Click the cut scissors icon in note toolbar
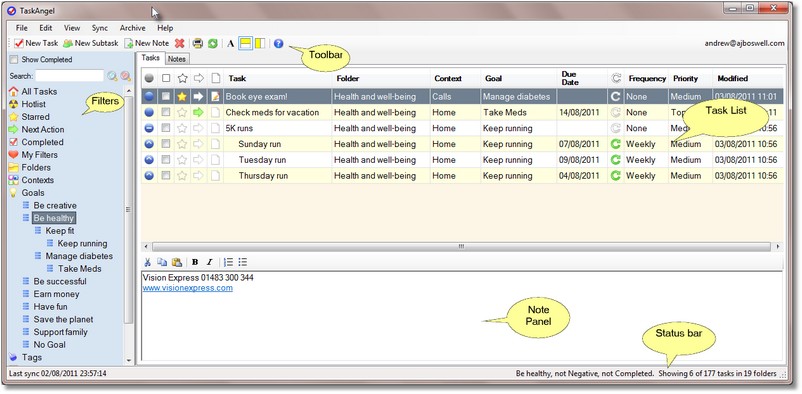 (x=147, y=262)
